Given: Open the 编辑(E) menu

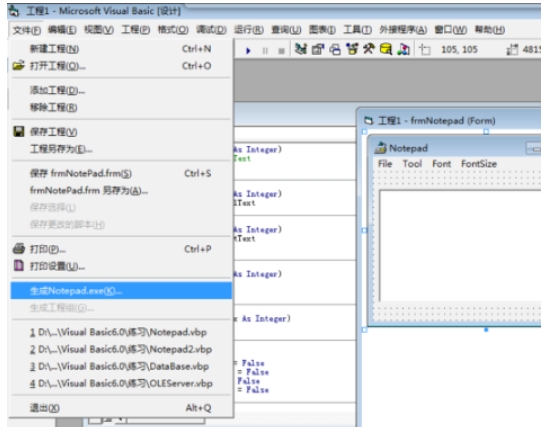Looking at the screenshot, I should coord(62,30).
